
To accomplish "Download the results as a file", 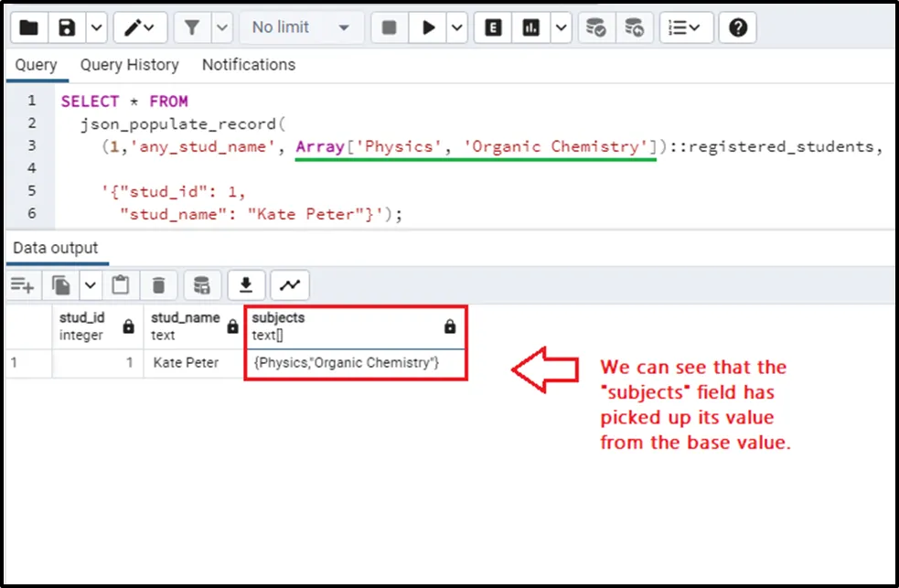I will 245,285.
